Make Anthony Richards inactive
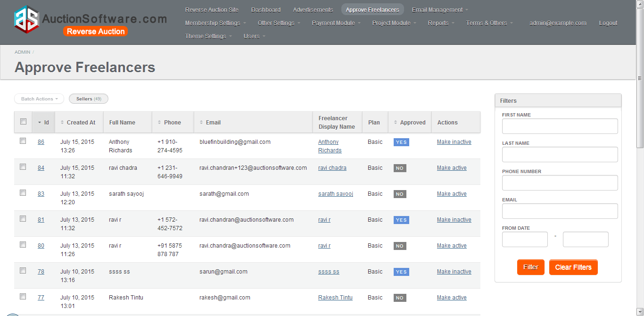This screenshot has height=316, width=644. [454, 142]
